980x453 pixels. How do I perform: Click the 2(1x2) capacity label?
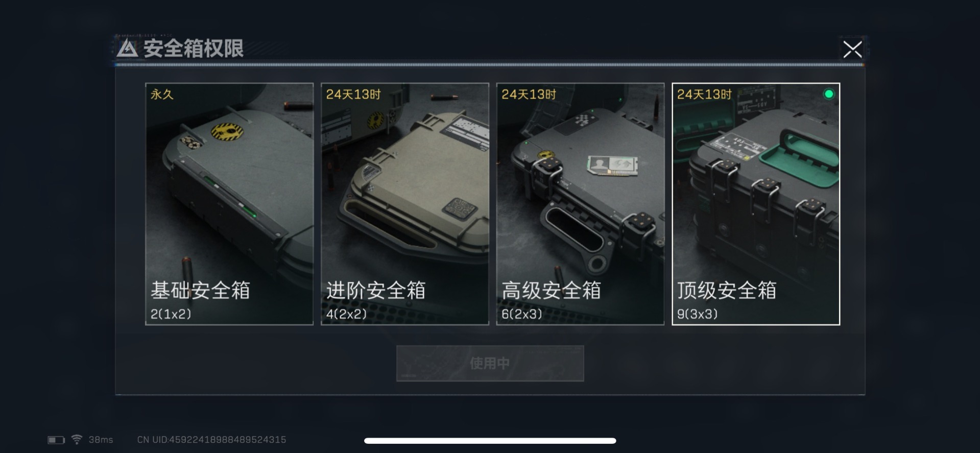click(x=171, y=314)
